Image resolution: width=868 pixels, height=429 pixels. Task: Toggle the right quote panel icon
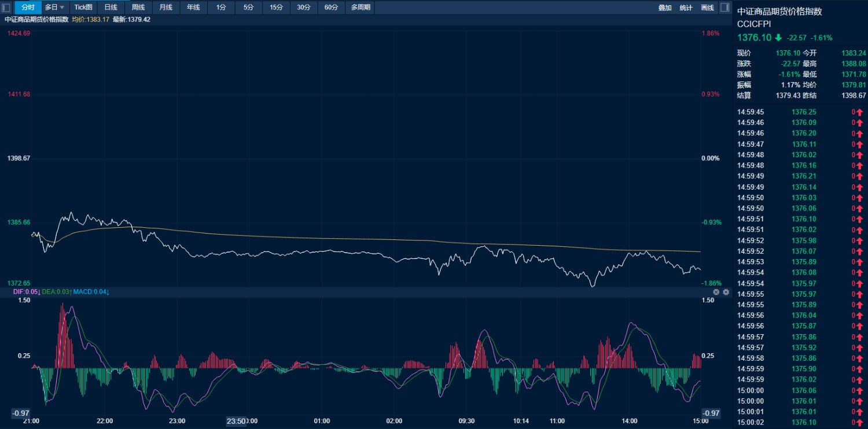coord(724,8)
